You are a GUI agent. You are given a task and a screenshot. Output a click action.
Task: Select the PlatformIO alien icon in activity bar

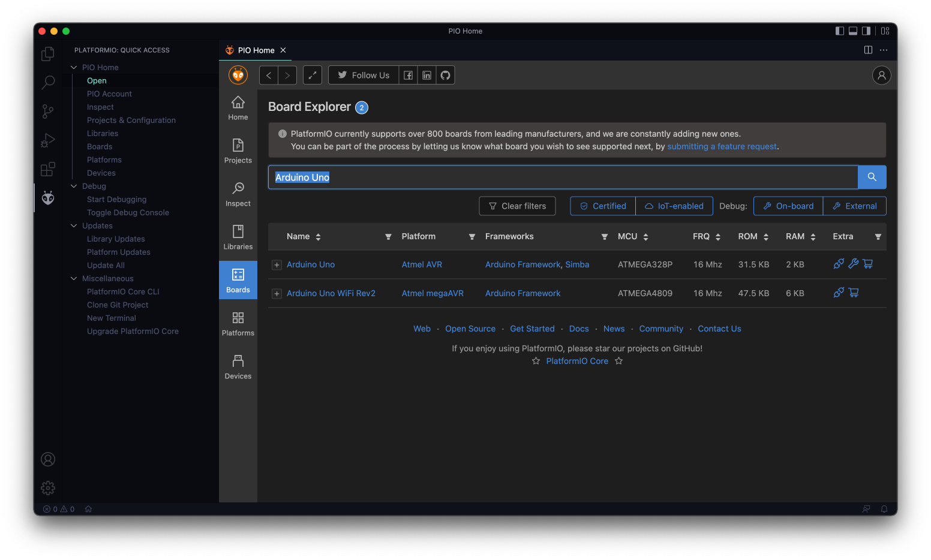(x=48, y=198)
